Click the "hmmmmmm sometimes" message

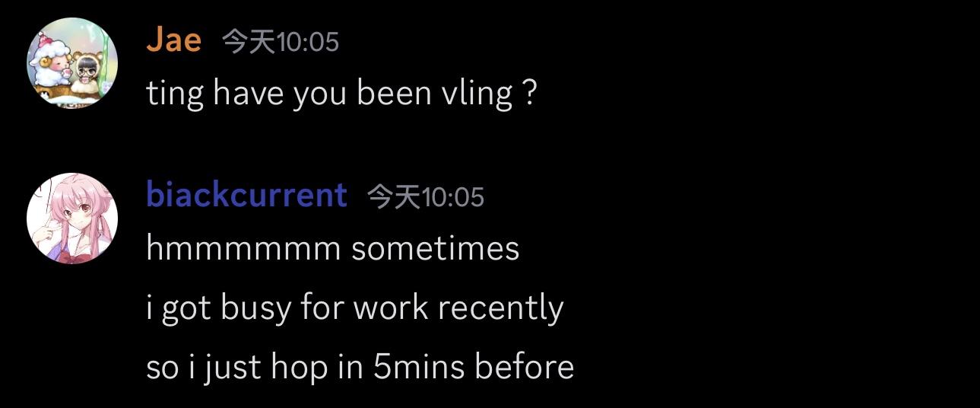pyautogui.click(x=332, y=249)
